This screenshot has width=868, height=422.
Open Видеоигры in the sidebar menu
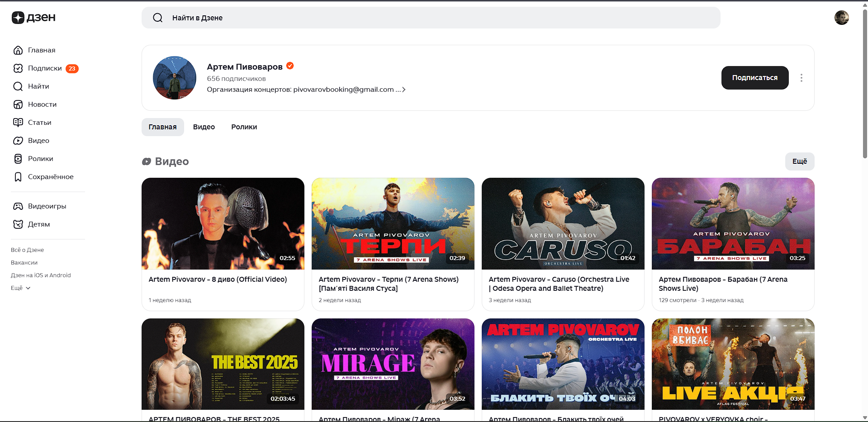[x=47, y=206]
